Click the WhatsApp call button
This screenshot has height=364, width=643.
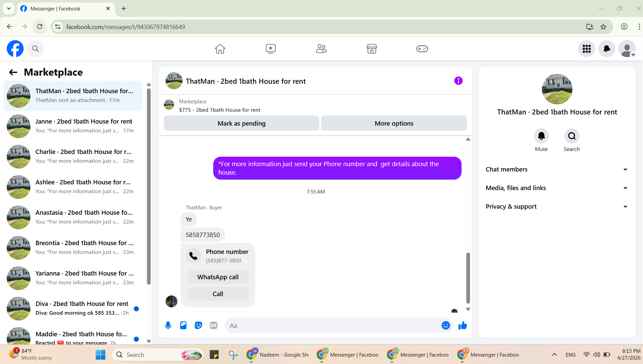click(x=218, y=277)
